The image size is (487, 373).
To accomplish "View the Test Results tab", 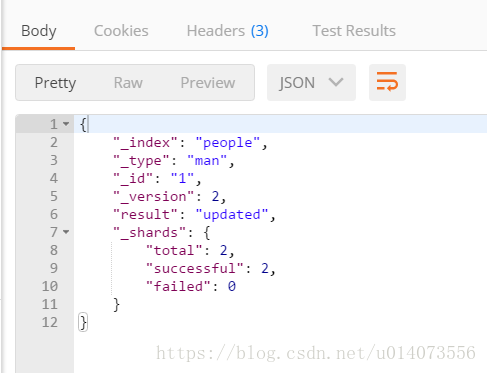I will coord(354,31).
